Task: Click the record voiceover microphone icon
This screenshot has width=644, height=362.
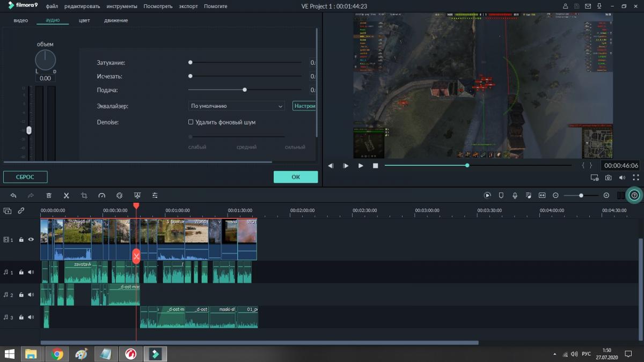Action: 515,196
